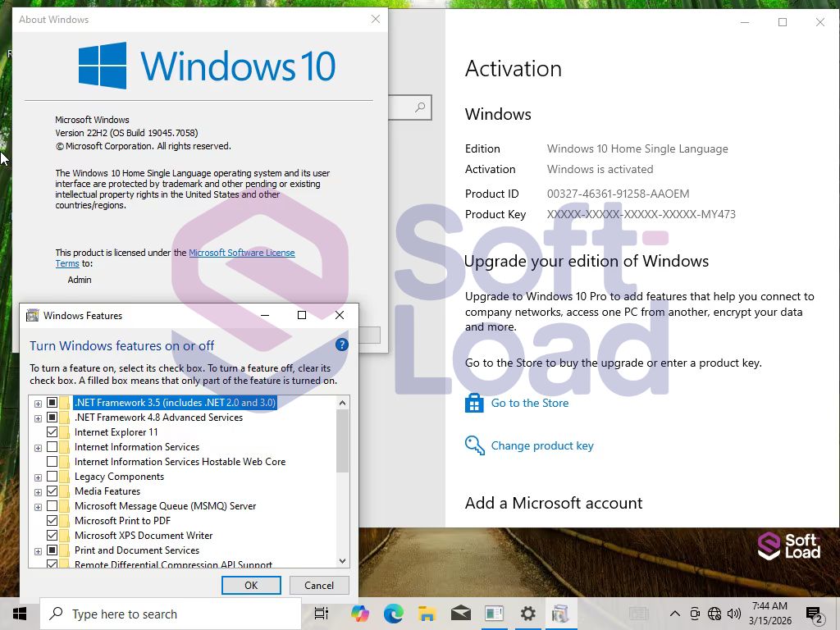Toggle the .NET Framework 3.5 checkbox
Screen dimensions: 840x630
click(52, 402)
